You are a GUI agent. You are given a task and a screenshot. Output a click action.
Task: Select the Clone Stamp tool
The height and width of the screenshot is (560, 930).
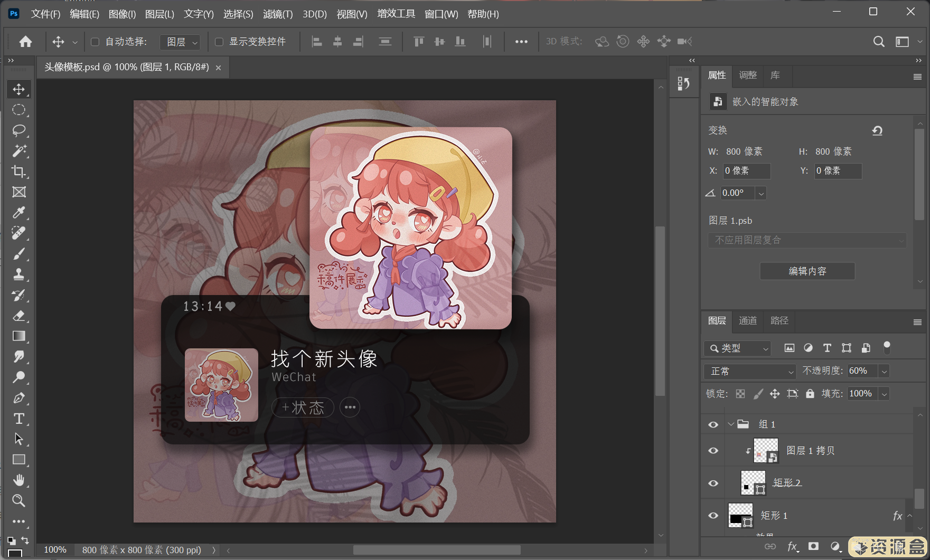[19, 274]
